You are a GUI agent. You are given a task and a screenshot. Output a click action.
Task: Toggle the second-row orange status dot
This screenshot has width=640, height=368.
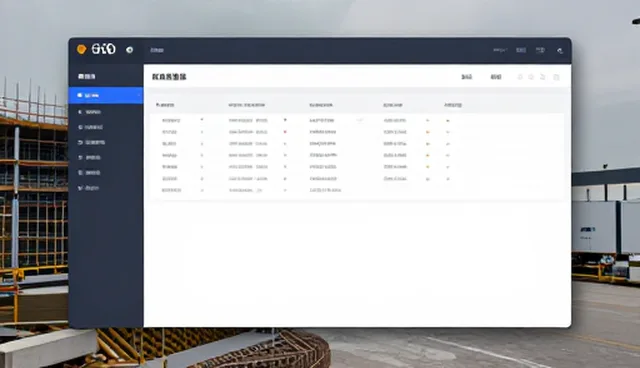[x=428, y=132]
